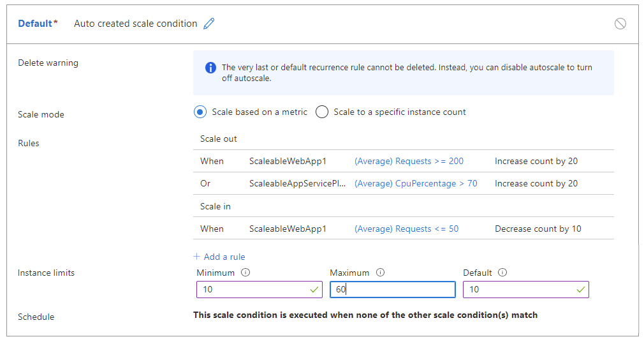Select the Decrease count by 10 rule row
644x339 pixels.
tap(538, 229)
